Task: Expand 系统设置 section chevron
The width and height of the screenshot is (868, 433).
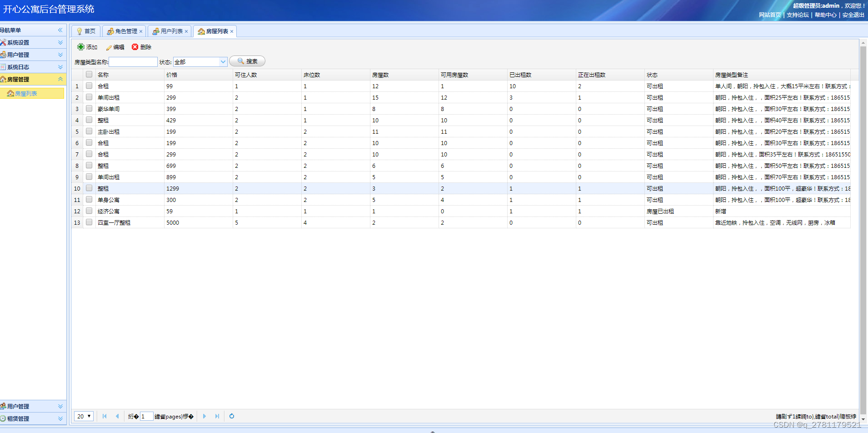Action: (60, 42)
